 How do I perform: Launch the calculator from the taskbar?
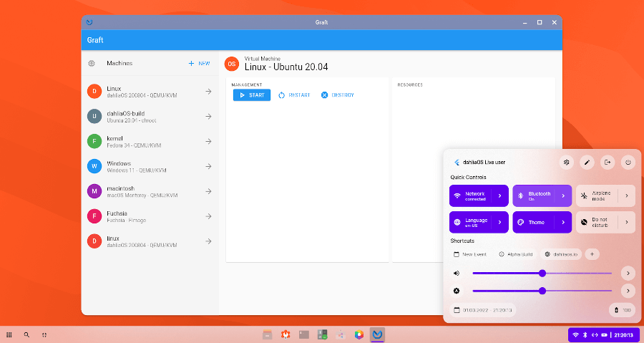323,334
